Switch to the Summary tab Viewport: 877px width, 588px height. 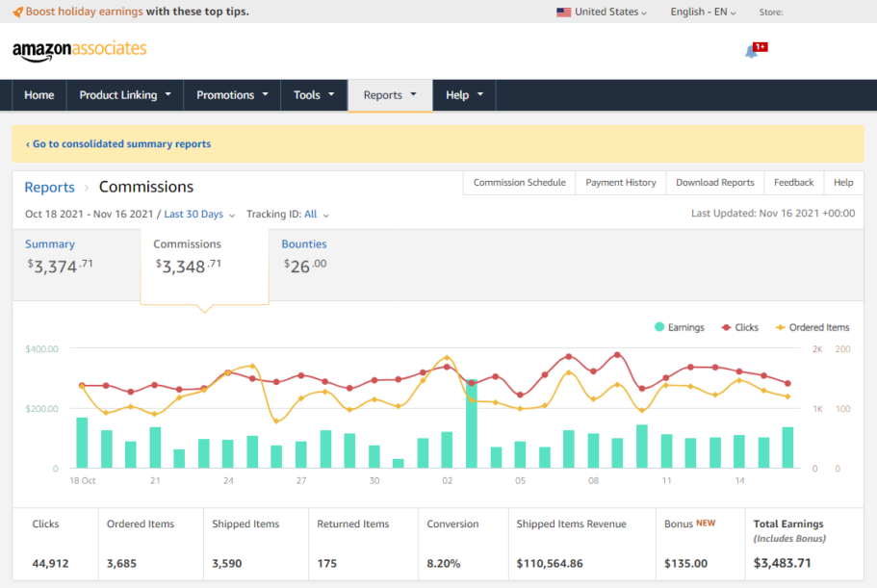point(50,244)
